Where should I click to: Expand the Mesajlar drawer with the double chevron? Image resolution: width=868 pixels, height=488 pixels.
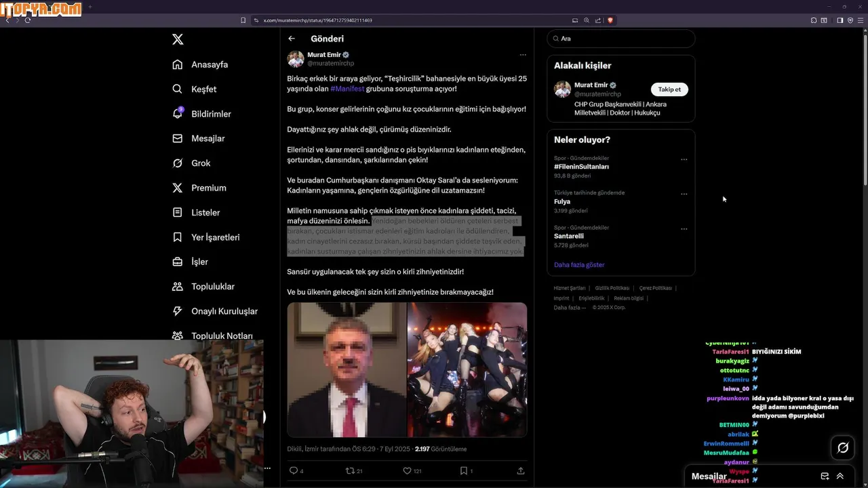point(840,476)
